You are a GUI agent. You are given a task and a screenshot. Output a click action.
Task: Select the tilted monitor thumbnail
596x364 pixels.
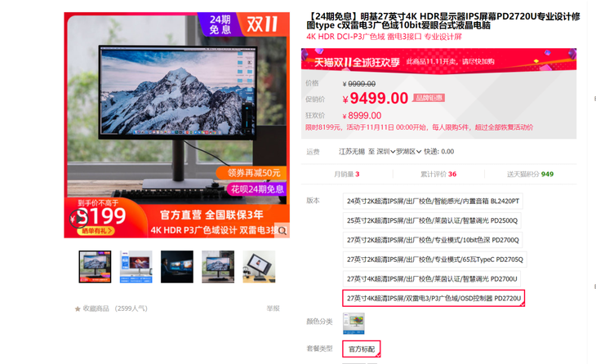259,267
